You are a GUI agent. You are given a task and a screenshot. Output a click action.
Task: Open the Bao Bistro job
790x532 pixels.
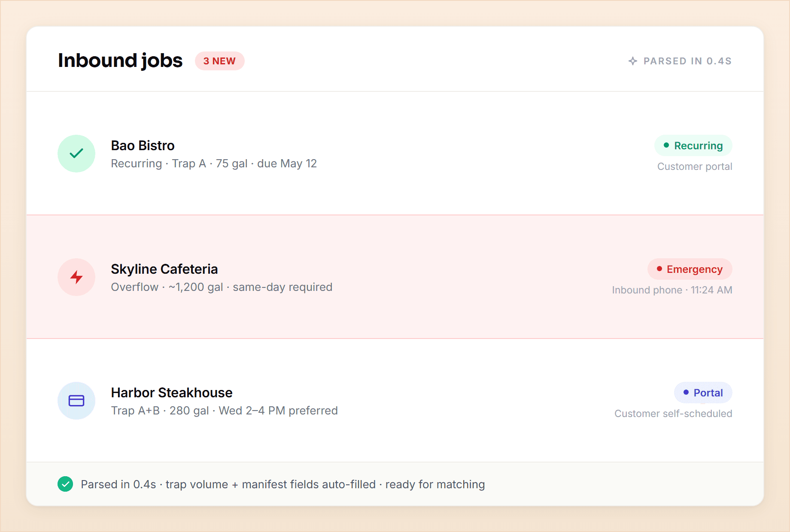[395, 154]
